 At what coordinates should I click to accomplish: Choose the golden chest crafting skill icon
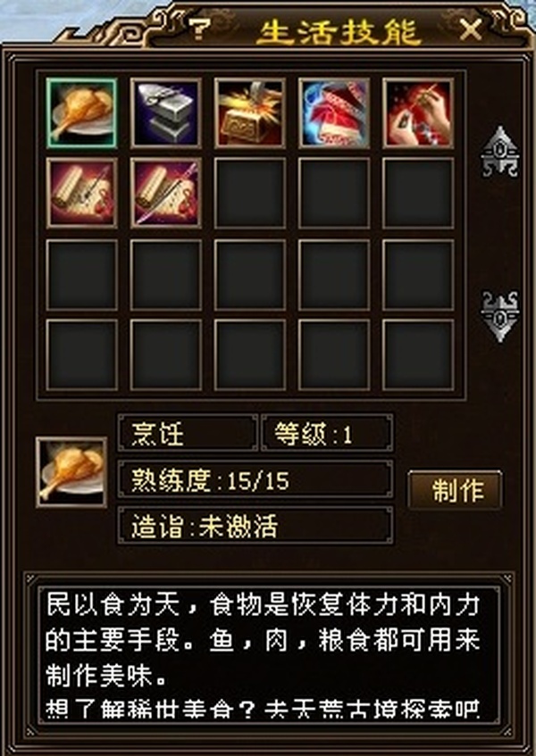[250, 112]
